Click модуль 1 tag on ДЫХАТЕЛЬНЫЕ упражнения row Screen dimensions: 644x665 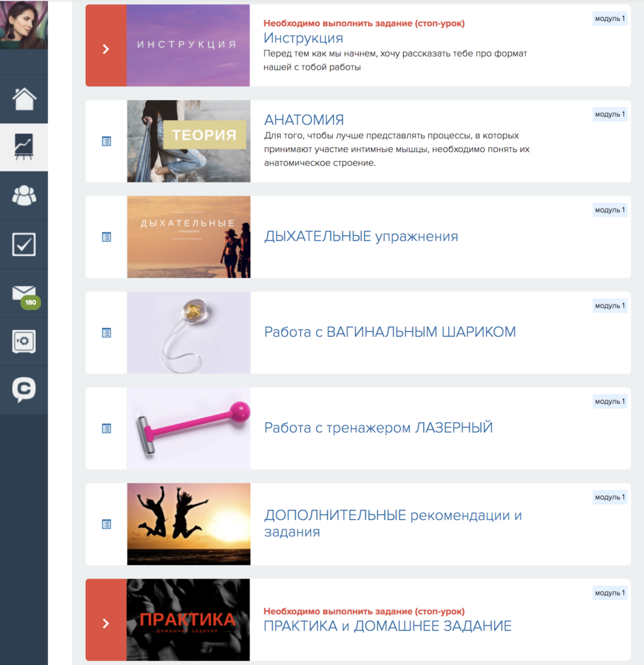610,210
